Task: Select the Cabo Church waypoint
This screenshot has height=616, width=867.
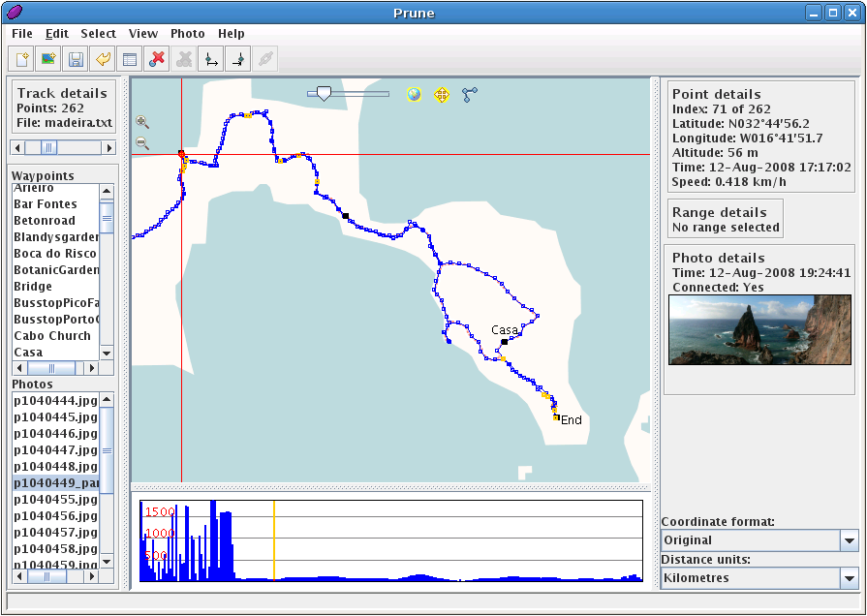Action: coord(52,336)
